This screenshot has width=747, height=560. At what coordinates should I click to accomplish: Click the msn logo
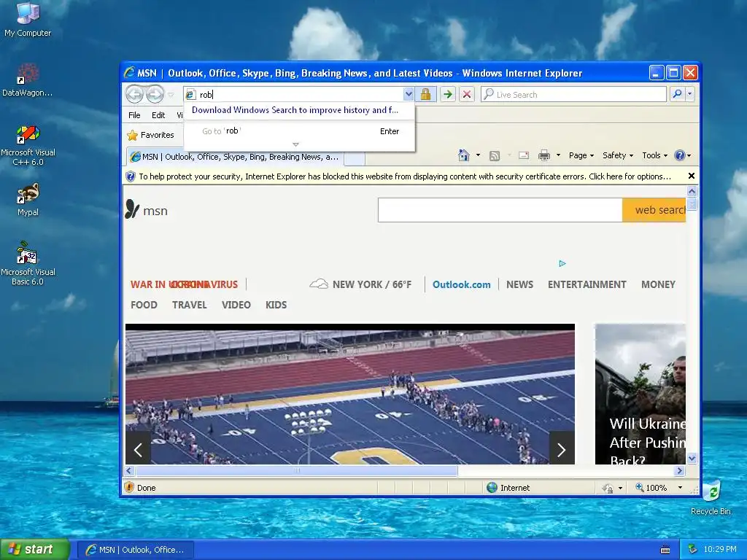146,209
